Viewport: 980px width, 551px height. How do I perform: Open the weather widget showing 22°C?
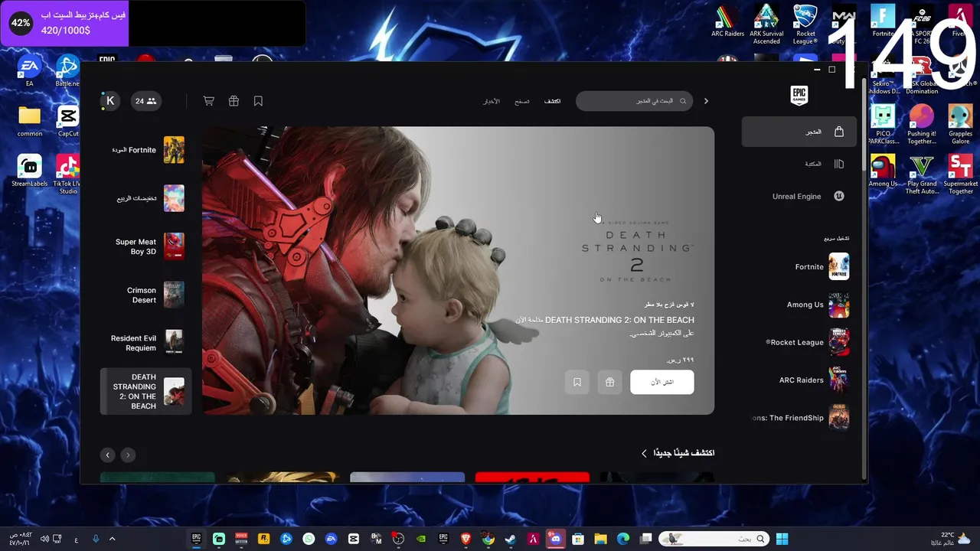950,539
